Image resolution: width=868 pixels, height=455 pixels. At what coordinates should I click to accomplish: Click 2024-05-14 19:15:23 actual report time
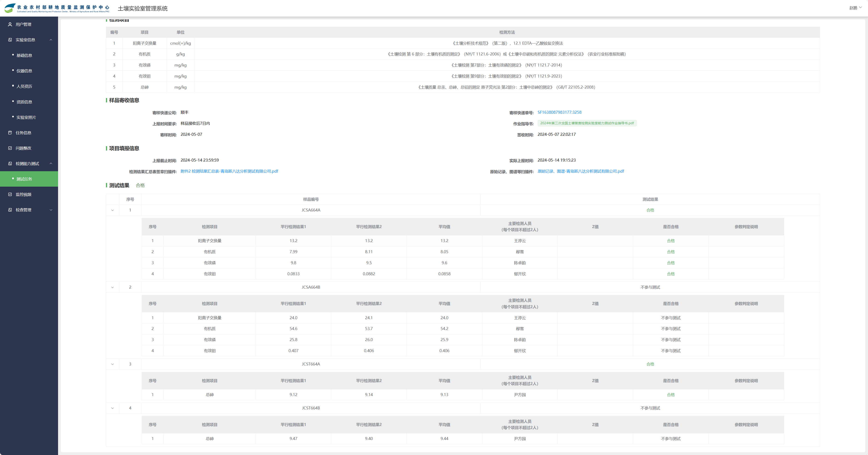[x=556, y=160]
